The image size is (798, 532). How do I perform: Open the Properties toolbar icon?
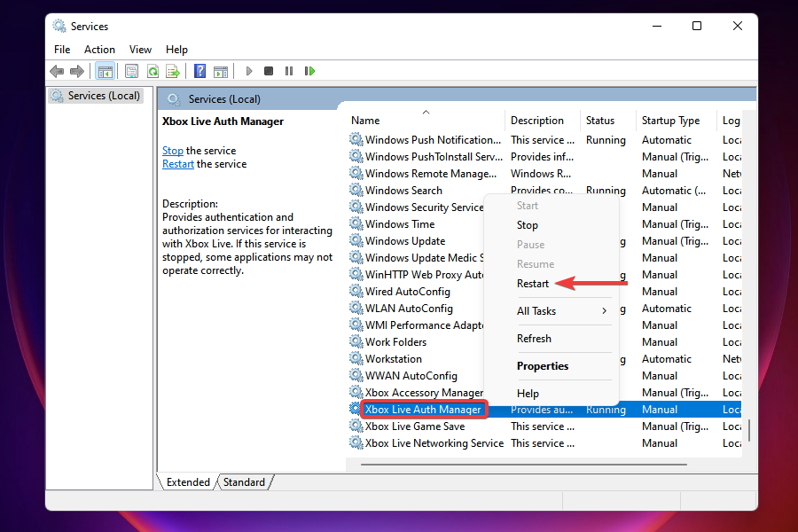131,71
